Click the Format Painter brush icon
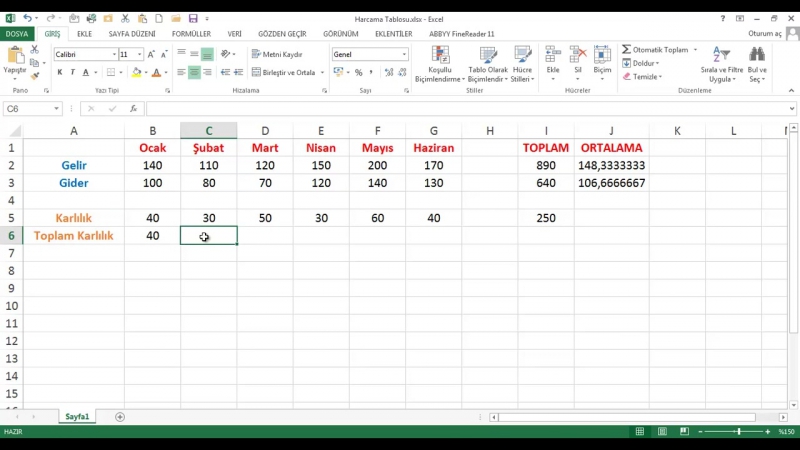 pos(34,76)
